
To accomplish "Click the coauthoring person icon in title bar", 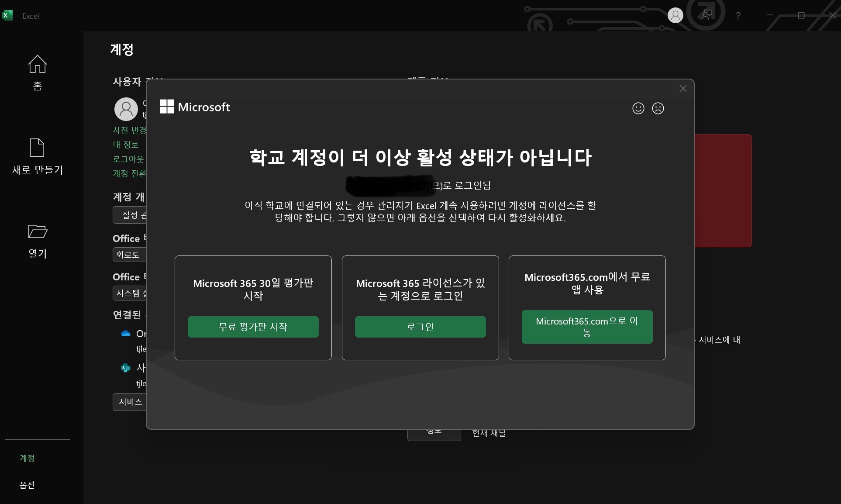I will tap(706, 15).
